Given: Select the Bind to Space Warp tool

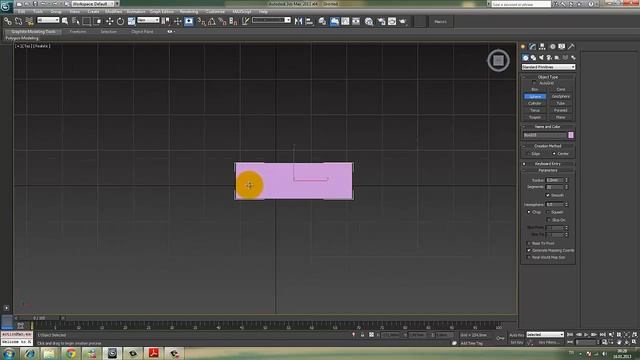Looking at the screenshot, I should point(29,21).
